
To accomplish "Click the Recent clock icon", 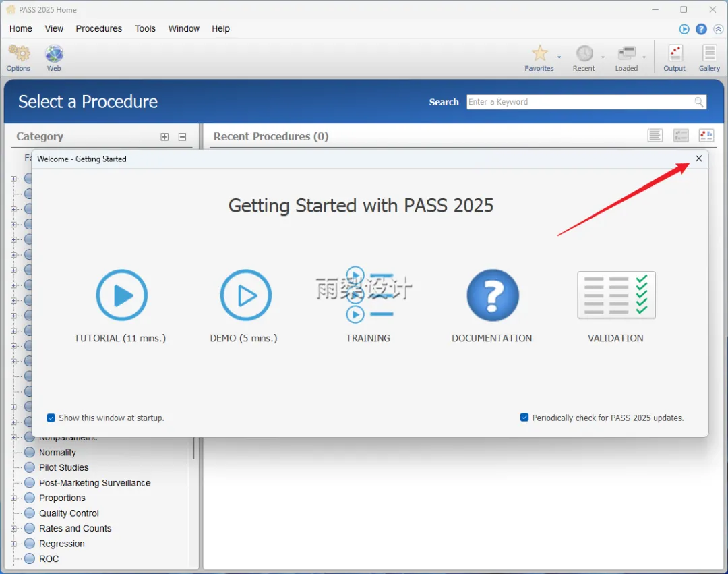I will [x=584, y=53].
